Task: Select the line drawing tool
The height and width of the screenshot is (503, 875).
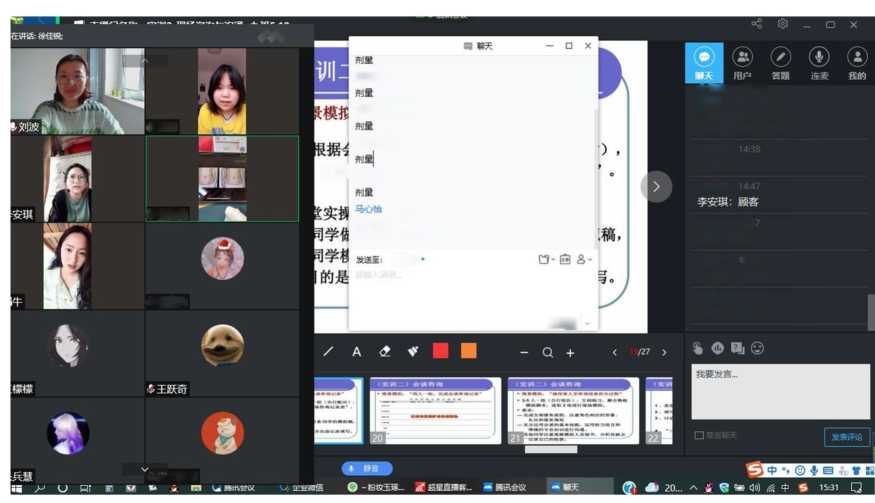Action: point(329,352)
